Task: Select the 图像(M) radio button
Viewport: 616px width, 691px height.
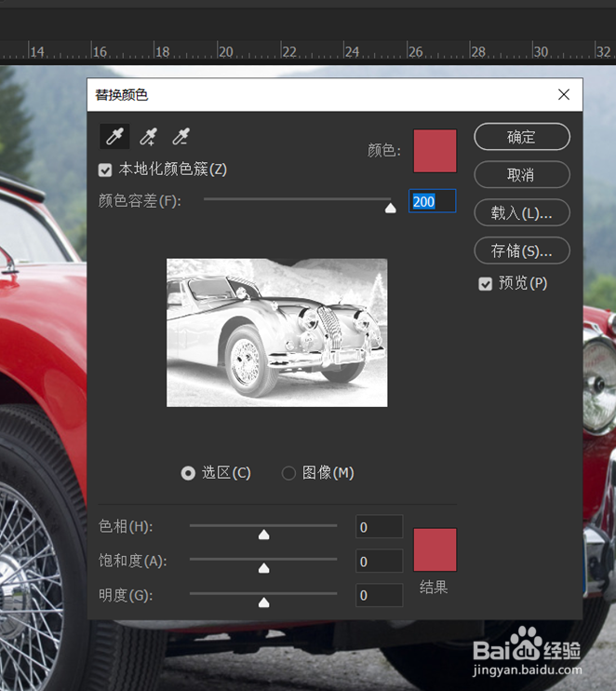Action: [x=288, y=473]
